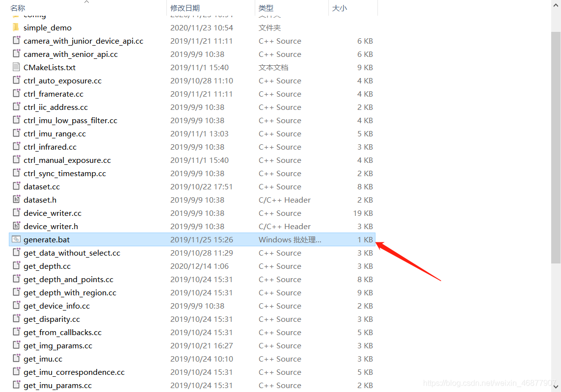Click the date 2019/10/21 16:27
561x392 pixels.
coord(201,346)
